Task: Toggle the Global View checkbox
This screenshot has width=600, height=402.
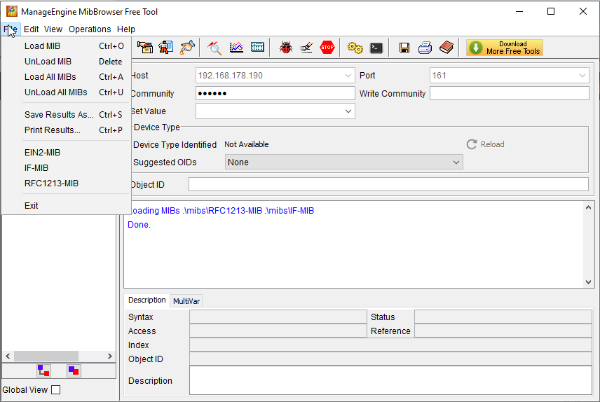Action: click(56, 390)
